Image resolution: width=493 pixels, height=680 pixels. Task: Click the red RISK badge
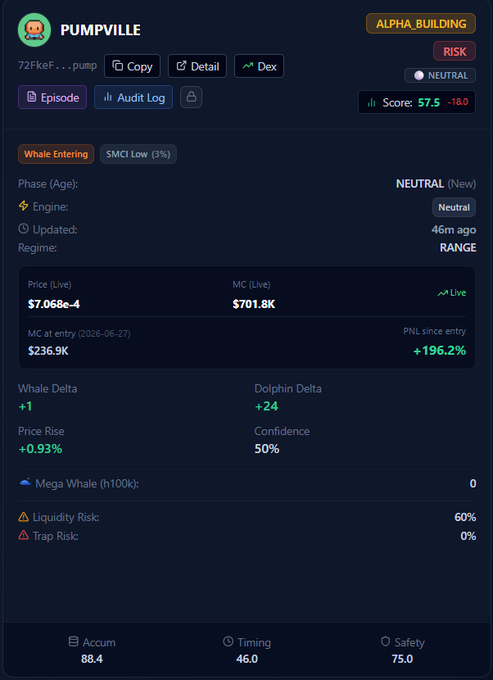coord(454,51)
